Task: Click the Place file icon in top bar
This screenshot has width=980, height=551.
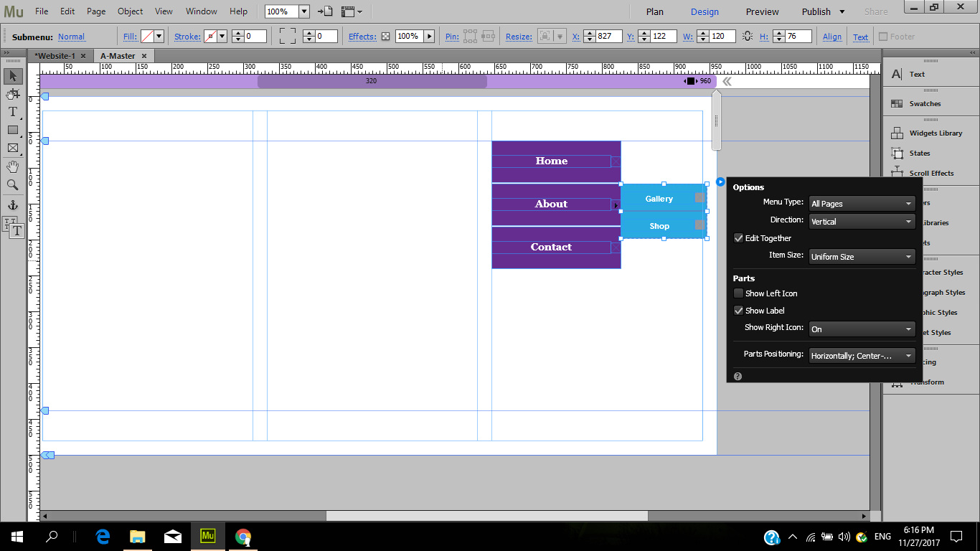Action: [x=326, y=11]
